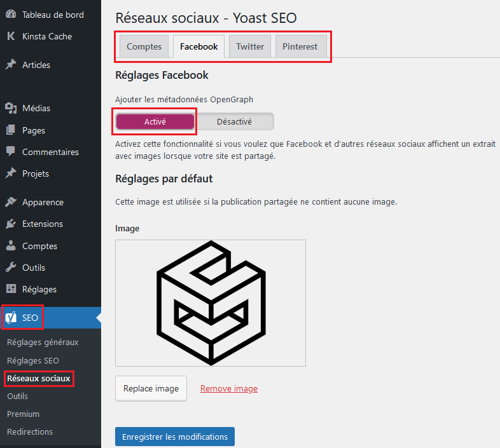
Task: Open Outils under the SEO submenu
Action: coord(18,397)
